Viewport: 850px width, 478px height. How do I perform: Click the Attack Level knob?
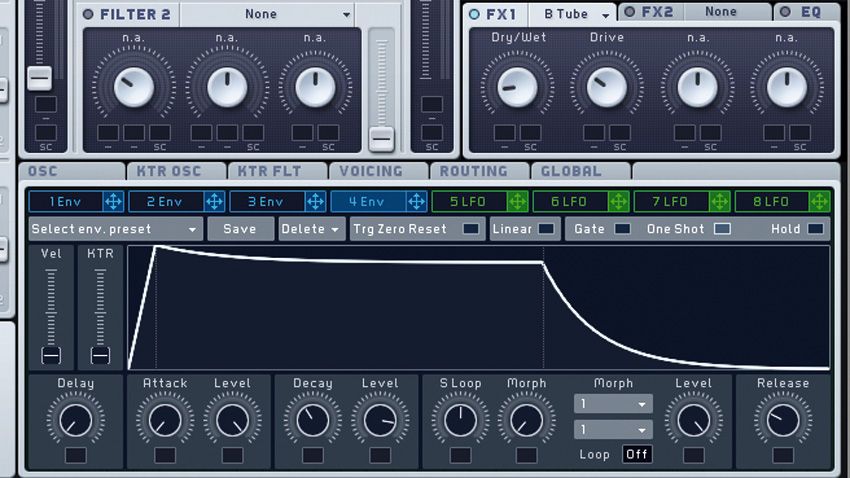(x=233, y=420)
